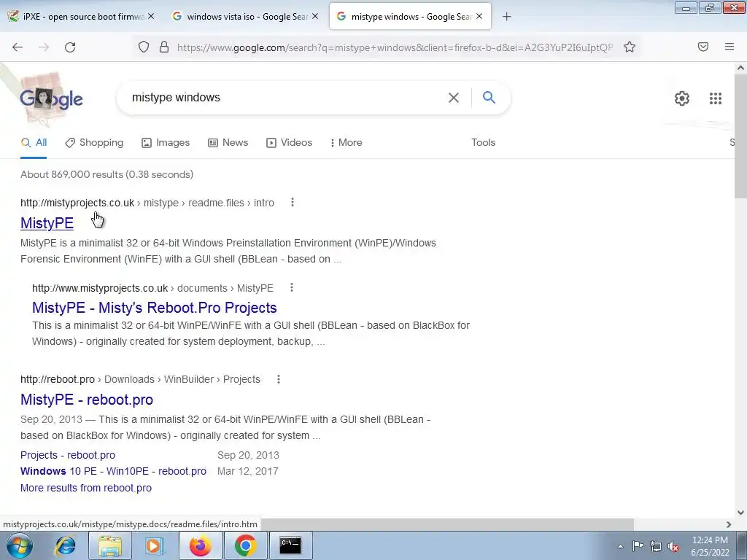Screen dimensions: 747x560
Task: Click into the Google search input field
Action: 286,98
